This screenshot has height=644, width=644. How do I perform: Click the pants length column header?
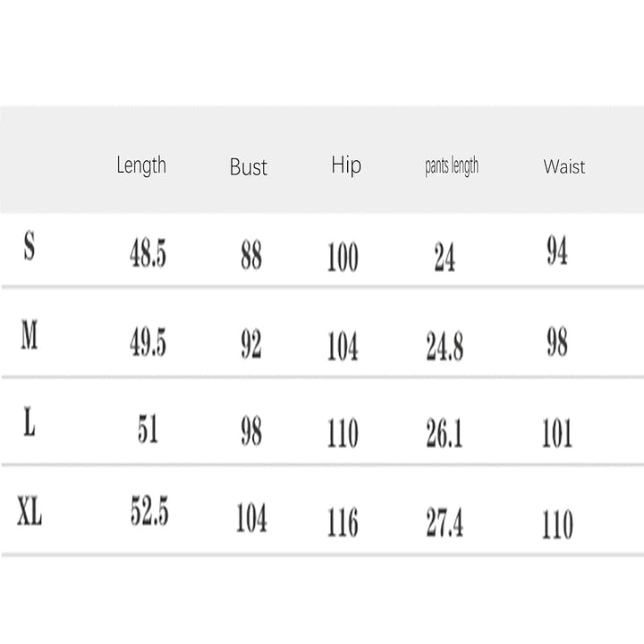[x=451, y=166]
